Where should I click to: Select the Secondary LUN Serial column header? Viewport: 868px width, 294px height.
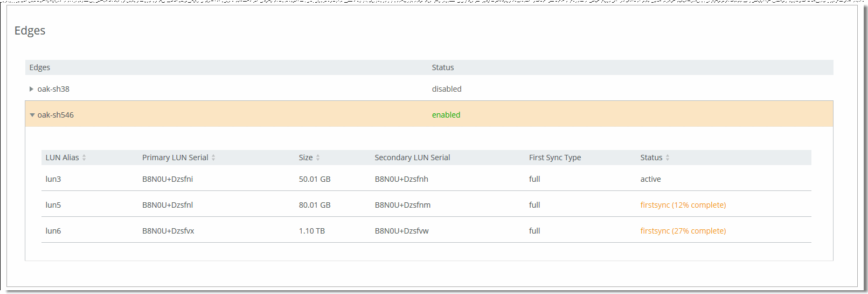coord(412,158)
